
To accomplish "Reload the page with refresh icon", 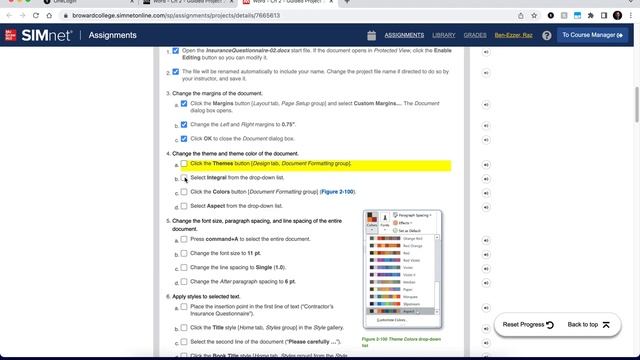I will click(36, 16).
